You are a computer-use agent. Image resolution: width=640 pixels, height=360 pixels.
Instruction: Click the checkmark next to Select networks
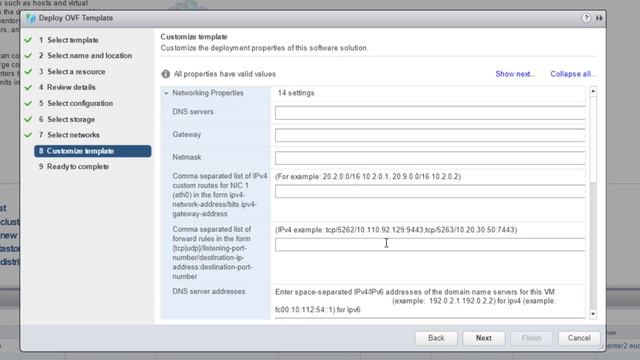point(28,135)
